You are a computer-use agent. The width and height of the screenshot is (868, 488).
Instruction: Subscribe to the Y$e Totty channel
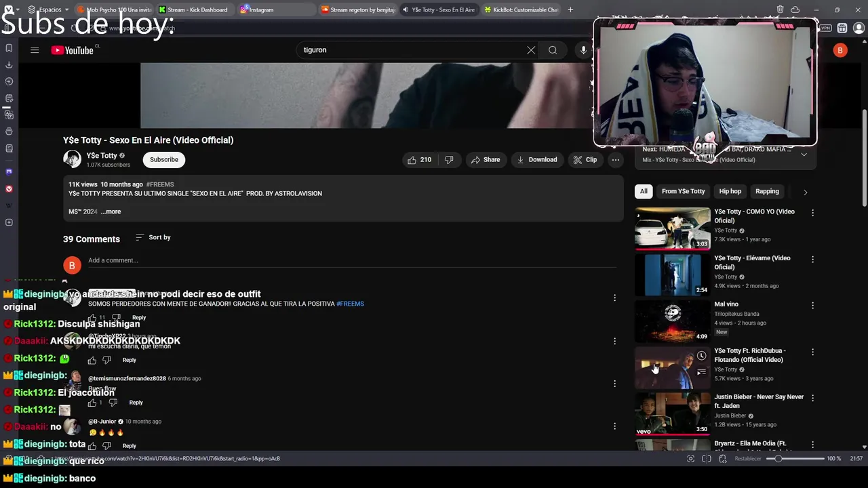(164, 160)
